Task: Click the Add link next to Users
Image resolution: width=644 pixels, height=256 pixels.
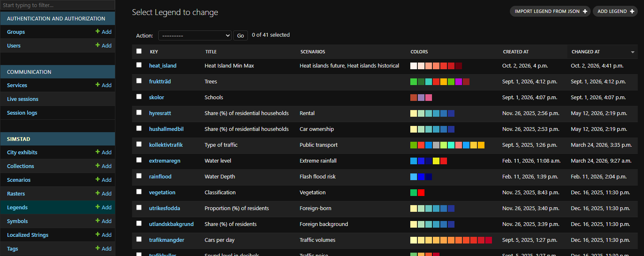Action: (103, 45)
